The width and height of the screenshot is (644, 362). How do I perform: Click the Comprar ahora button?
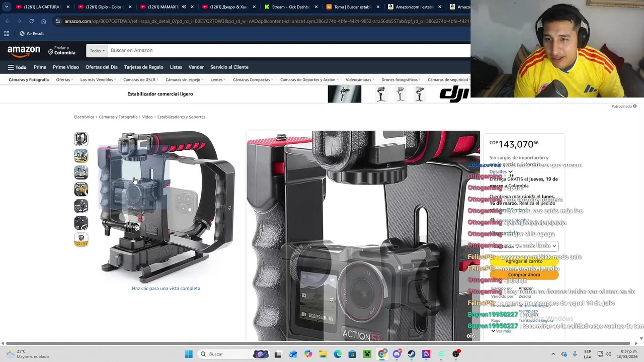[524, 275]
